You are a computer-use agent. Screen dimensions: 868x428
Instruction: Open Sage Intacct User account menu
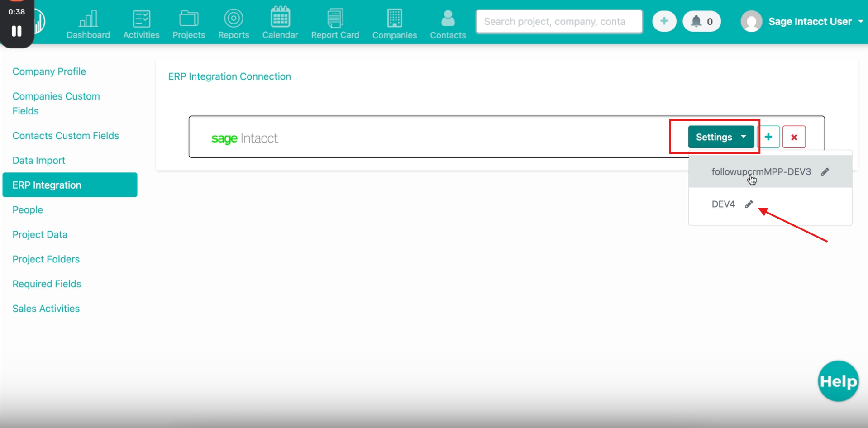coord(802,22)
